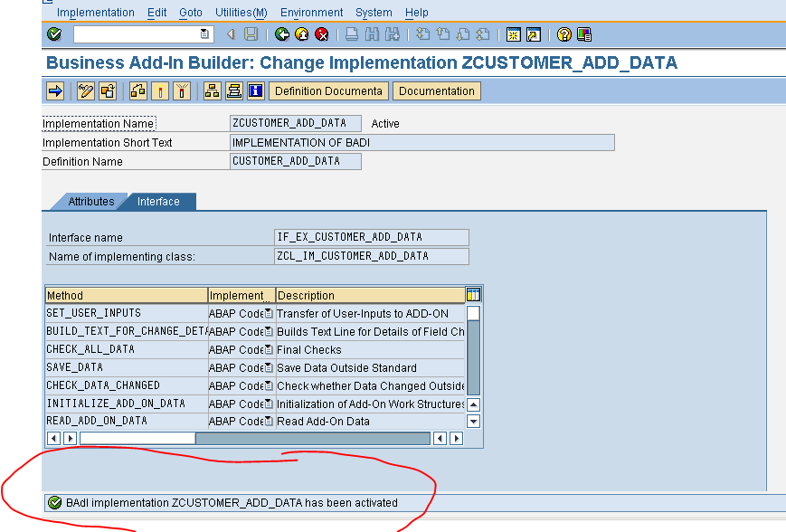Click the Back green arrow icon

click(x=280, y=34)
